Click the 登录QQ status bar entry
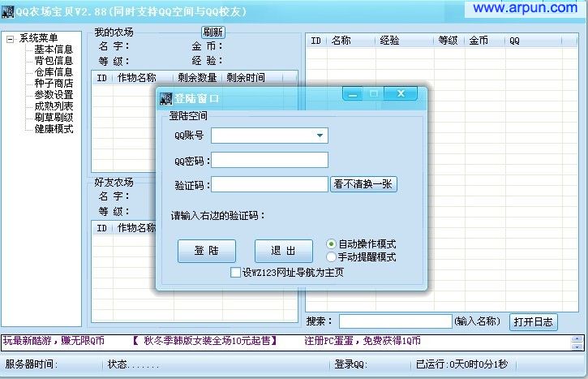The height and width of the screenshot is (379, 588). click(x=350, y=364)
